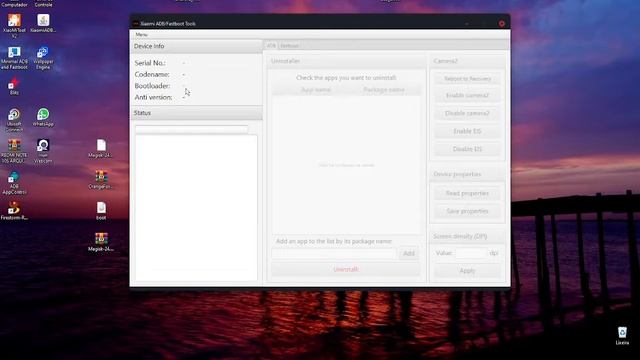This screenshot has height=360, width=640.
Task: Switch to the Fastboot tab
Action: pos(289,46)
